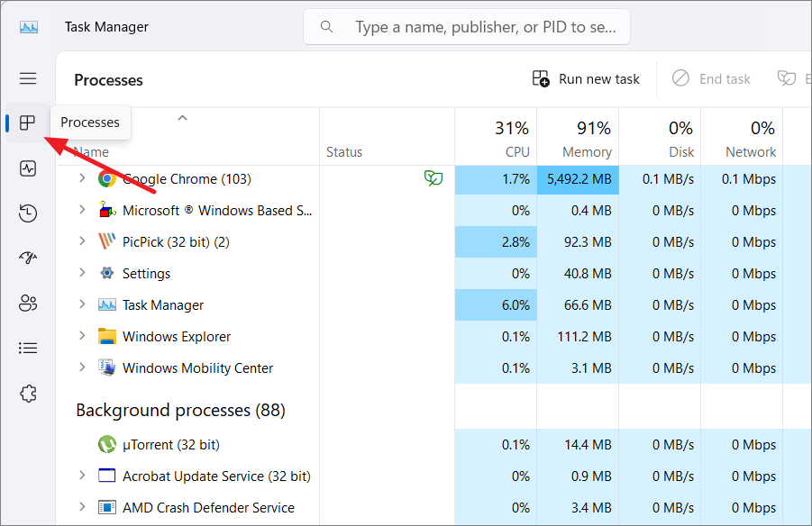Open the Performance sidebar page
812x526 pixels.
(28, 168)
